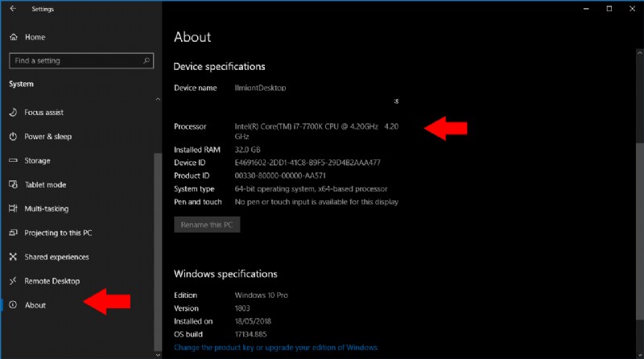Image resolution: width=644 pixels, height=359 pixels.
Task: Type in the Find a setting box
Action: (76, 60)
